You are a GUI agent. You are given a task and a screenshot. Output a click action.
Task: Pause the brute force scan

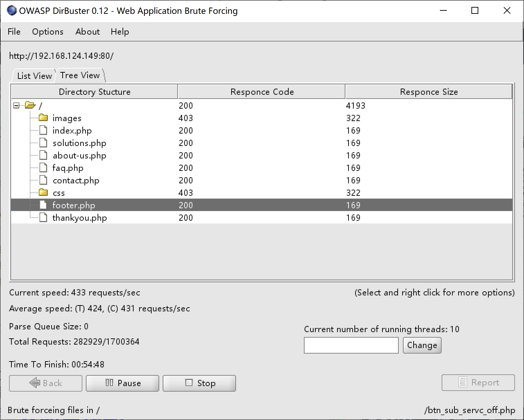(123, 383)
